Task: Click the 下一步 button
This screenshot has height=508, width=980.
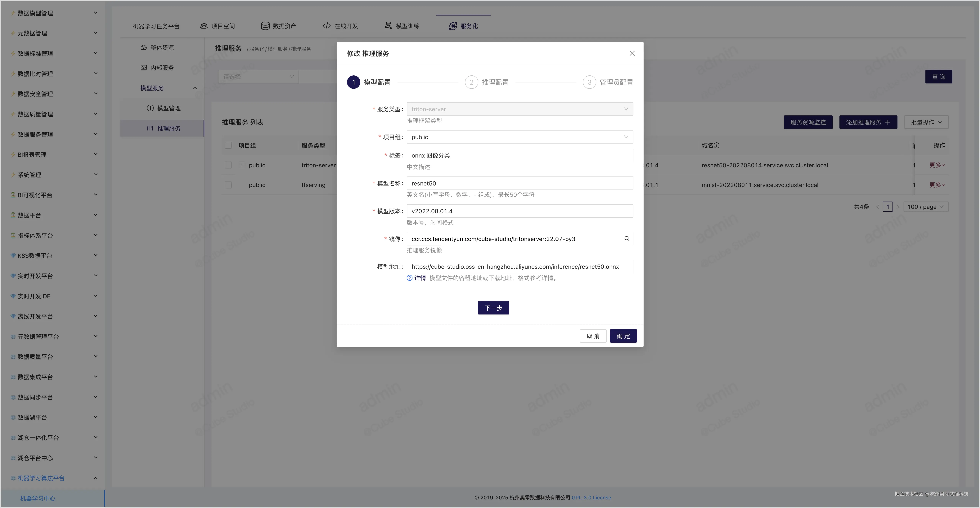Action: tap(493, 308)
